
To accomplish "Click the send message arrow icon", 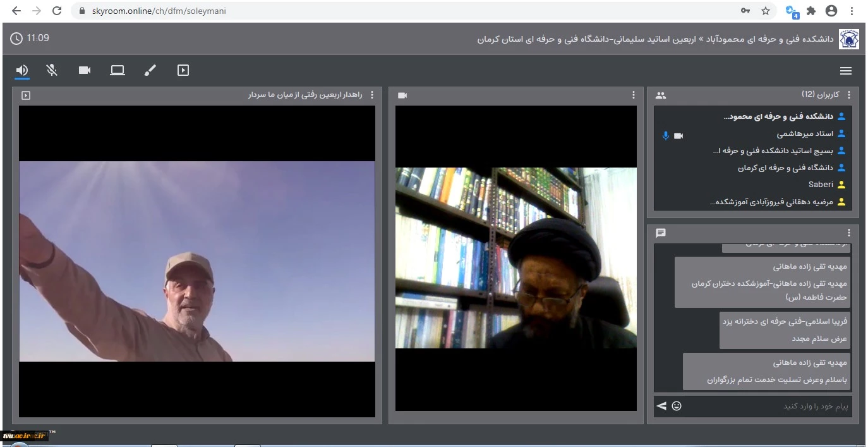I will click(661, 405).
